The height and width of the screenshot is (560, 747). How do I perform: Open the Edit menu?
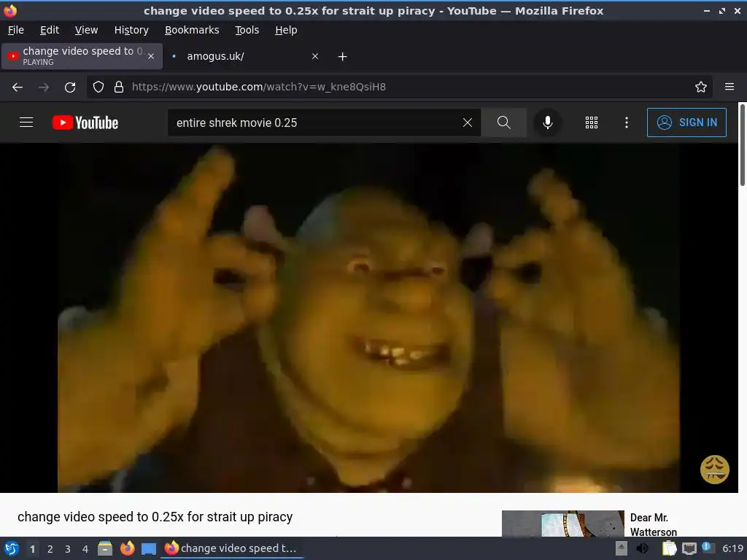(x=50, y=30)
